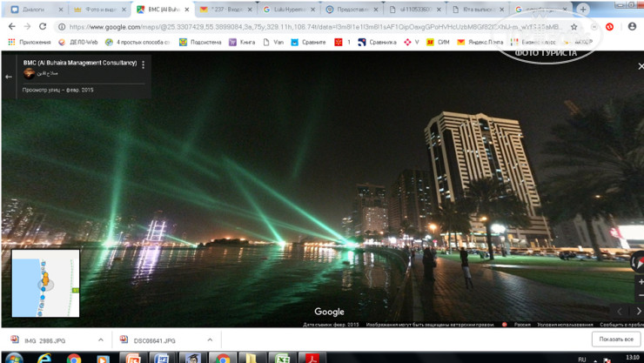Click the minimap thumbnail
644x363 pixels.
(x=45, y=283)
